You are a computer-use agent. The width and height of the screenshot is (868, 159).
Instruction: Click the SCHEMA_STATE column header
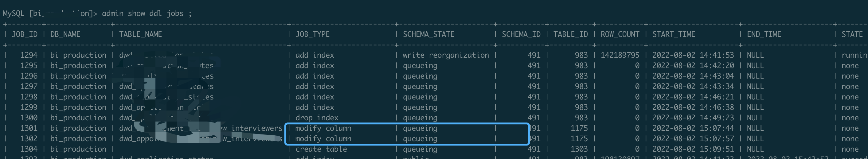(428, 34)
